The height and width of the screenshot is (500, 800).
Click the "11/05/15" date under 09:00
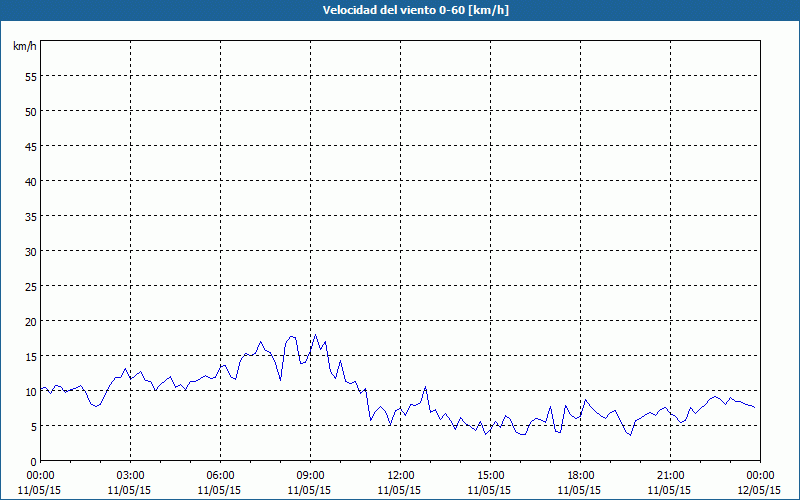coord(309,490)
